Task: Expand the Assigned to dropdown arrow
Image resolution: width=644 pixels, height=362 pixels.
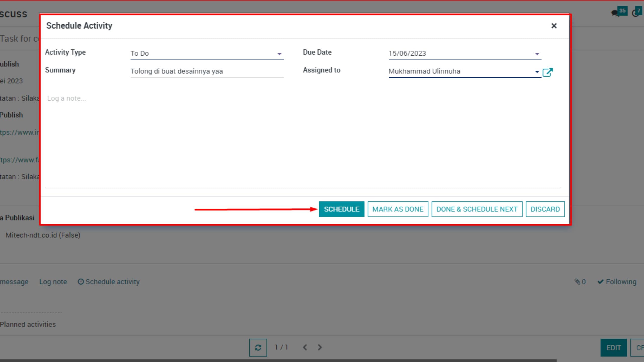Action: coord(537,72)
